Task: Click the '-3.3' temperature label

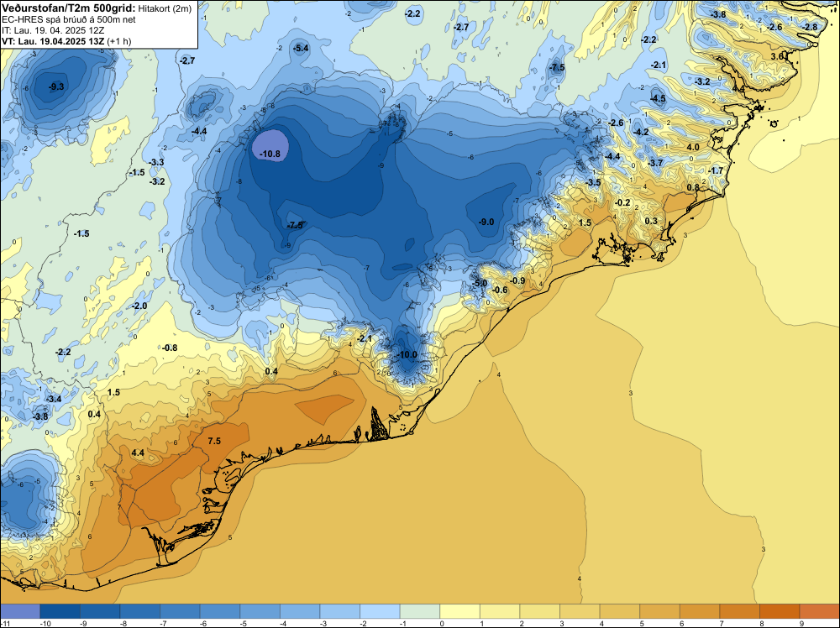Action: [x=156, y=162]
